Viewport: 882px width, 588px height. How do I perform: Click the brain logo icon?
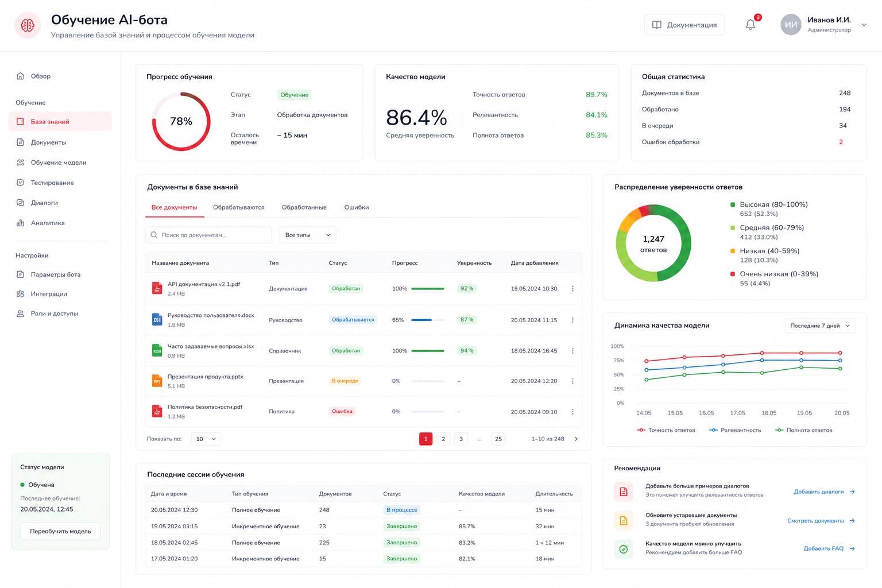coord(28,25)
